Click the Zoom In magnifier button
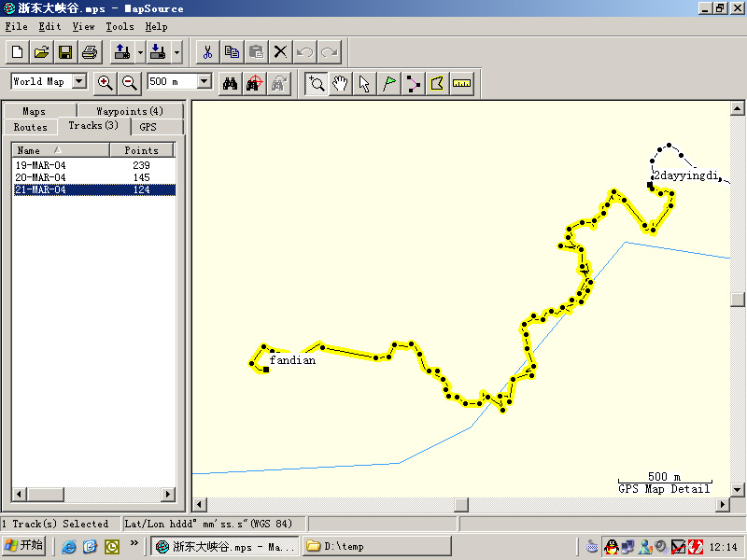 click(106, 83)
